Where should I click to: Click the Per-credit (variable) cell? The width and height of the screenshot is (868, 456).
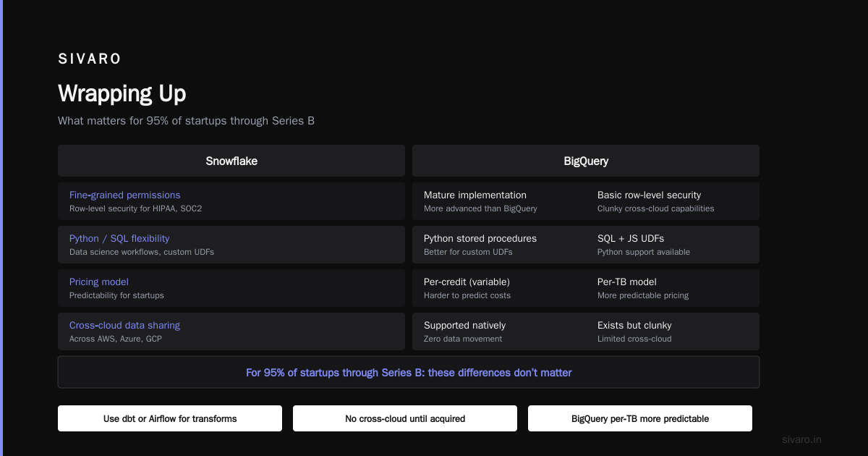tap(467, 282)
